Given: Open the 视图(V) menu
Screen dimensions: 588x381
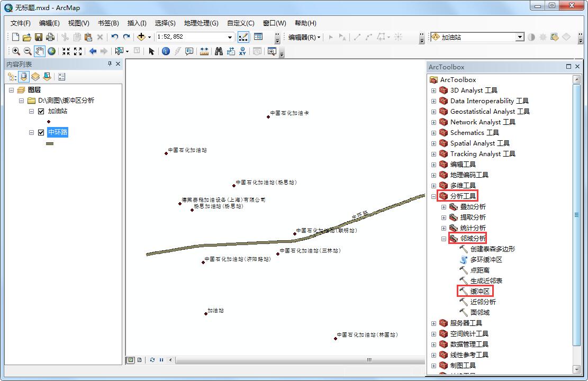Looking at the screenshot, I should click(x=78, y=23).
